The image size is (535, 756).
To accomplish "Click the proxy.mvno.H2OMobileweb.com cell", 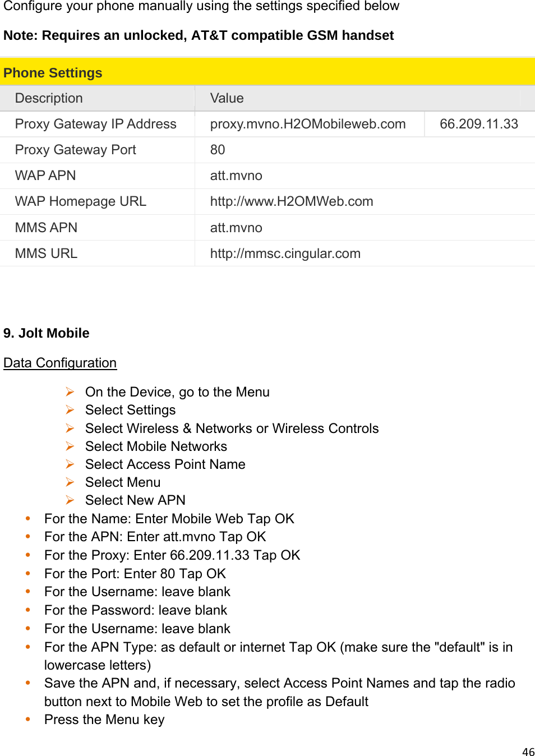I will [308, 124].
